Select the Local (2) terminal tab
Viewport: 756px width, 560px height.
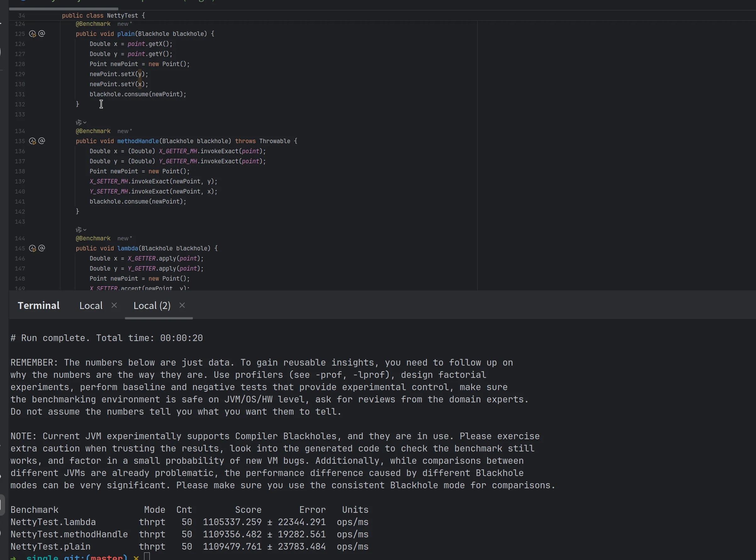coord(152,306)
